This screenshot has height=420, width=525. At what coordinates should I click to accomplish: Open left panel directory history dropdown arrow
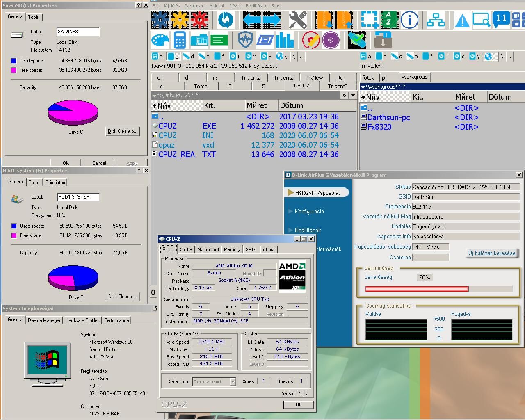[x=353, y=95]
